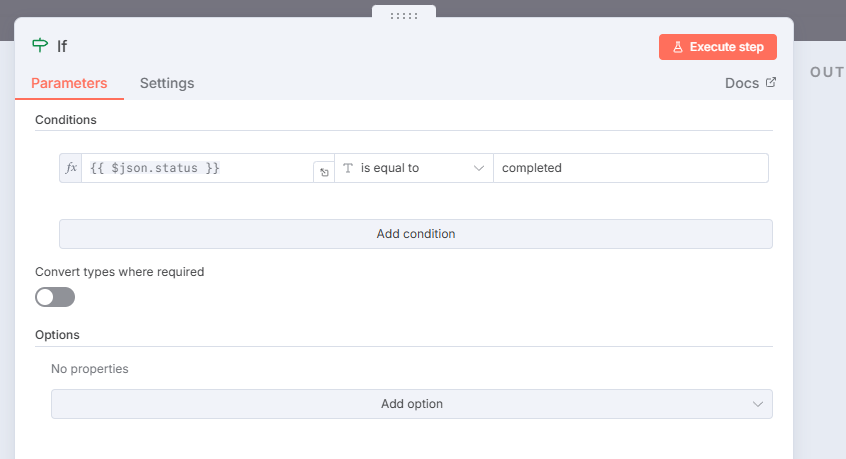Screen dimensions: 846x459
Task: Click the flask icon on Execute step
Action: (x=677, y=47)
